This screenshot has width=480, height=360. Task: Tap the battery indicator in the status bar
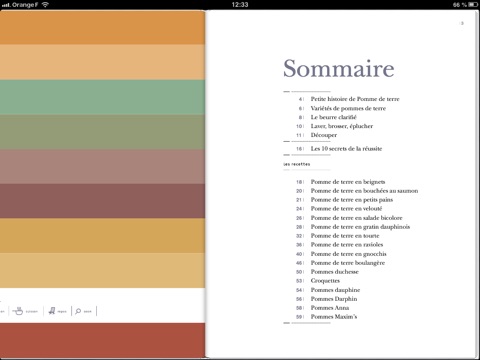click(x=473, y=5)
